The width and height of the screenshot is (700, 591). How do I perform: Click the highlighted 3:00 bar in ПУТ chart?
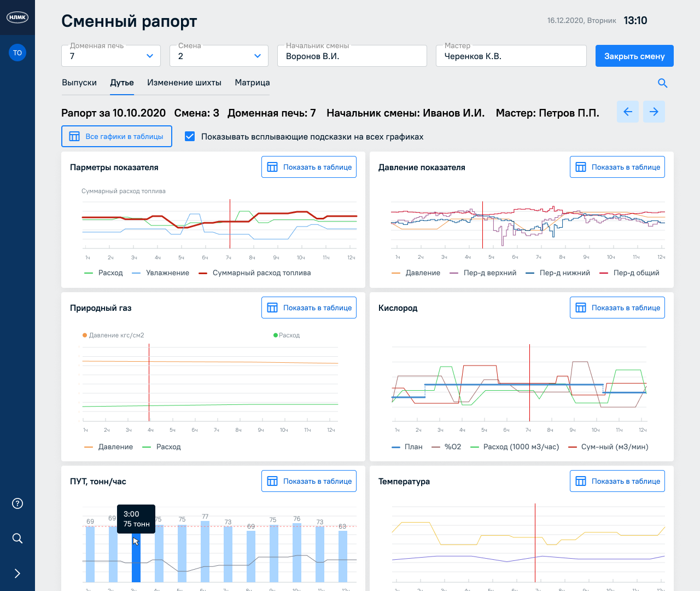(136, 557)
